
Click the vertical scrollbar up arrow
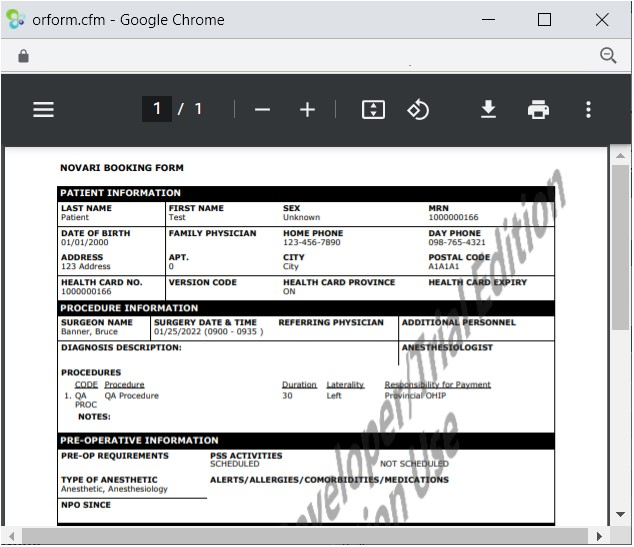coord(620,156)
